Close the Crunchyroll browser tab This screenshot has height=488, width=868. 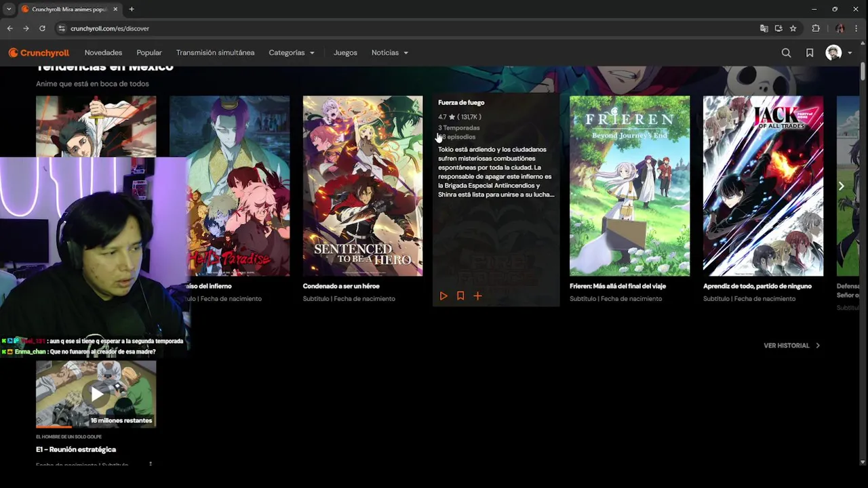tap(115, 9)
